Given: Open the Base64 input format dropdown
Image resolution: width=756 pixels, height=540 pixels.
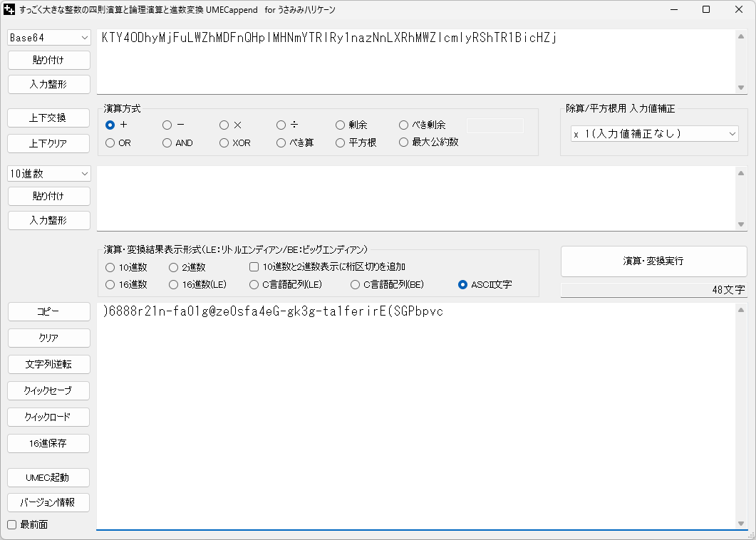Looking at the screenshot, I should [x=49, y=37].
